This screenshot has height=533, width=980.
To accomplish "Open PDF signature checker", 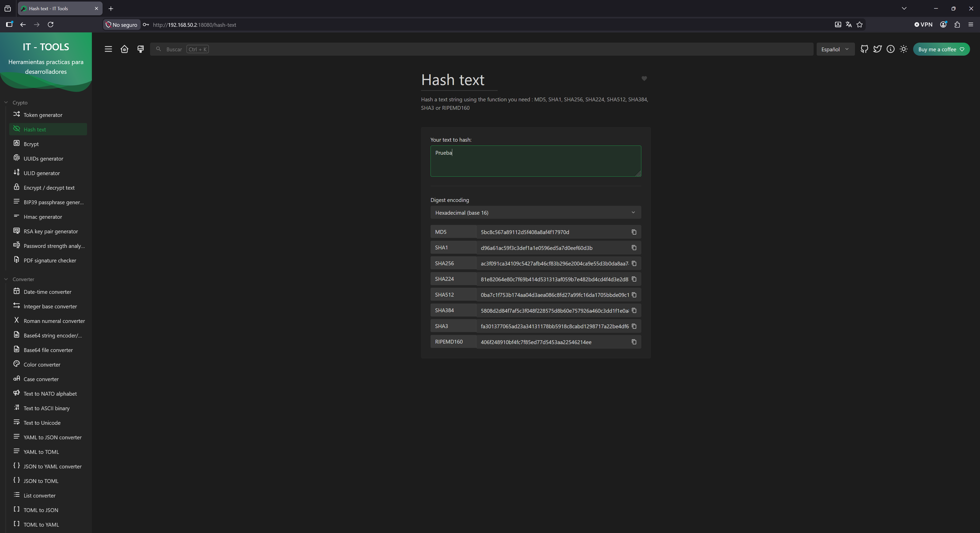I will pyautogui.click(x=48, y=260).
